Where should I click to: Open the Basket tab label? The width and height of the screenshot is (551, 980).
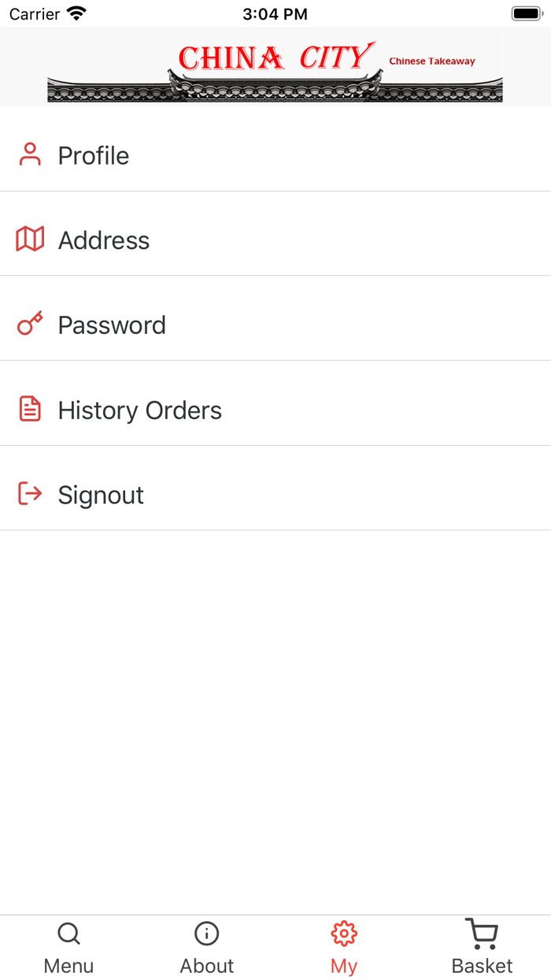click(482, 966)
